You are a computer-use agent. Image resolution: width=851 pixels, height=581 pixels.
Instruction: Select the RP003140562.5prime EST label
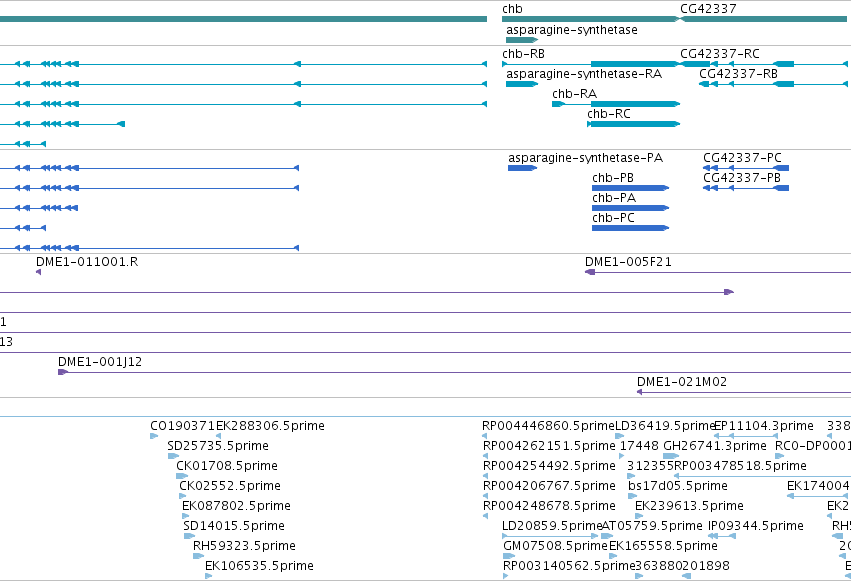tap(569, 566)
